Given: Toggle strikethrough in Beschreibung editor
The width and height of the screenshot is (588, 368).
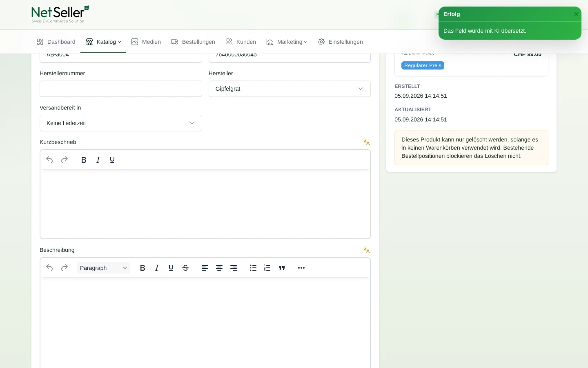Looking at the screenshot, I should point(185,268).
